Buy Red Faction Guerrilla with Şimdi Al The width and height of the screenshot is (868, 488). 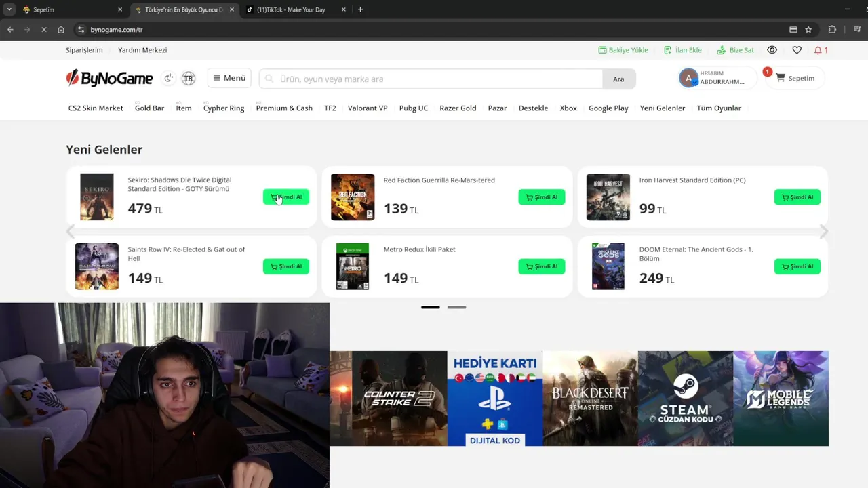point(542,197)
